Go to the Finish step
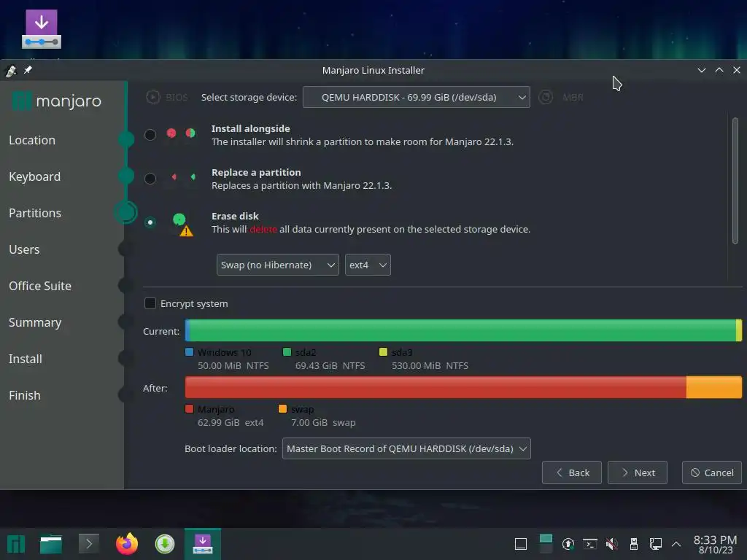This screenshot has height=560, width=747. coord(24,395)
